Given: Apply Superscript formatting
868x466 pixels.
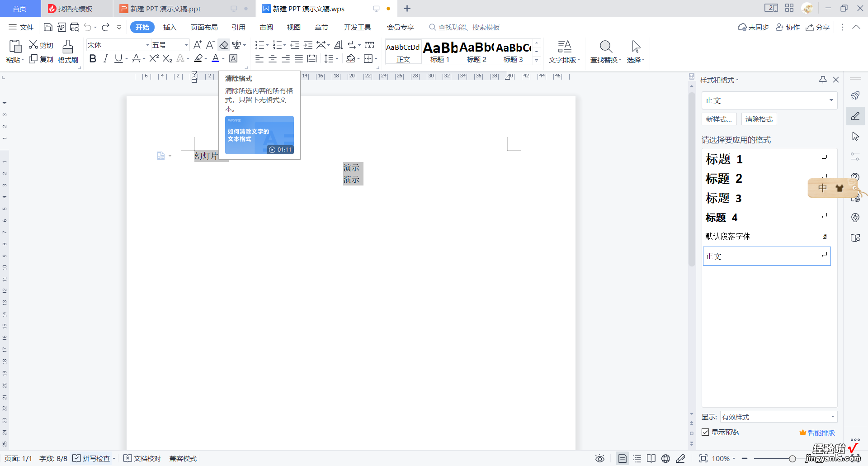Looking at the screenshot, I should coord(154,58).
